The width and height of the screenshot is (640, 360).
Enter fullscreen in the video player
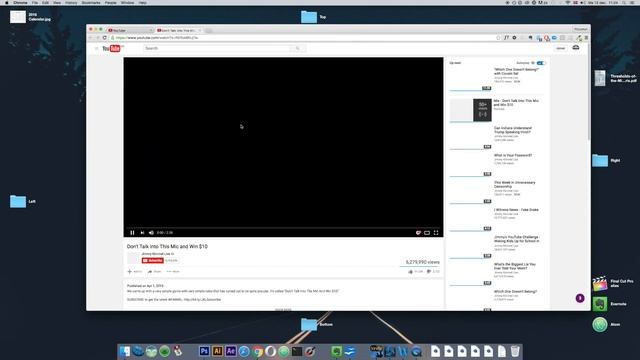pyautogui.click(x=436, y=233)
